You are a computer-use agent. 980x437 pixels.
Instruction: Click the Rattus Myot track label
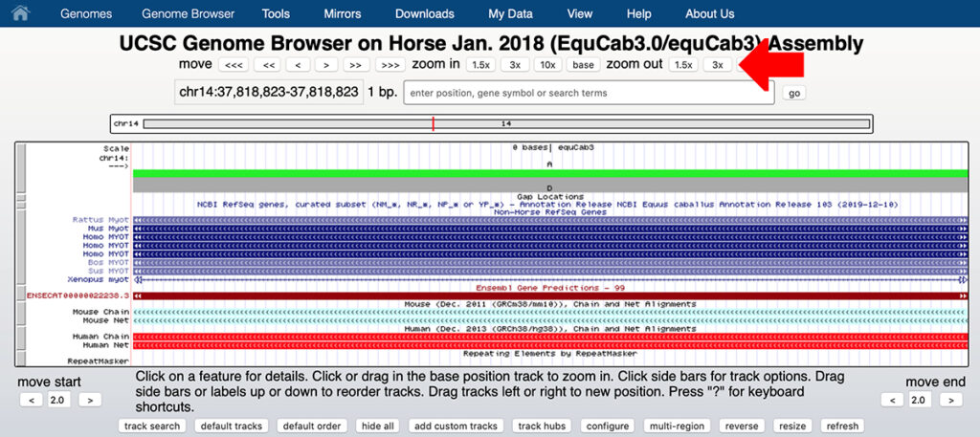pos(100,220)
